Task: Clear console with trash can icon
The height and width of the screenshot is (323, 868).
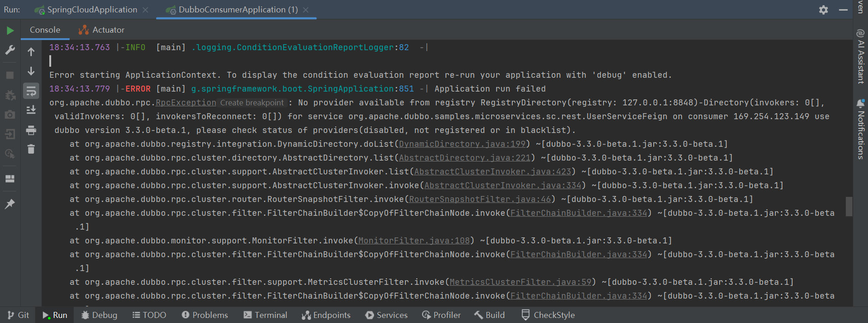Action: tap(31, 149)
